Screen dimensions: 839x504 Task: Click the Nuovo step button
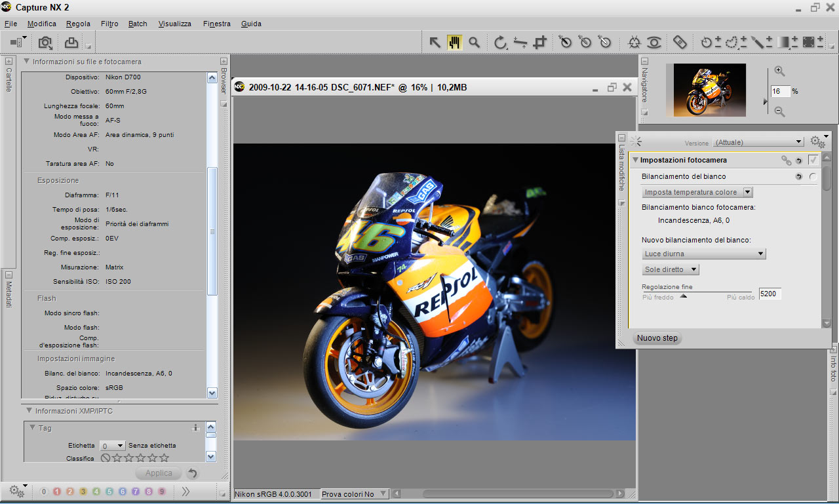tap(657, 338)
